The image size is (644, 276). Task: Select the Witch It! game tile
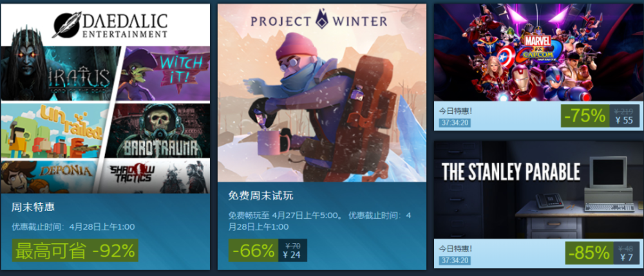[x=164, y=73]
